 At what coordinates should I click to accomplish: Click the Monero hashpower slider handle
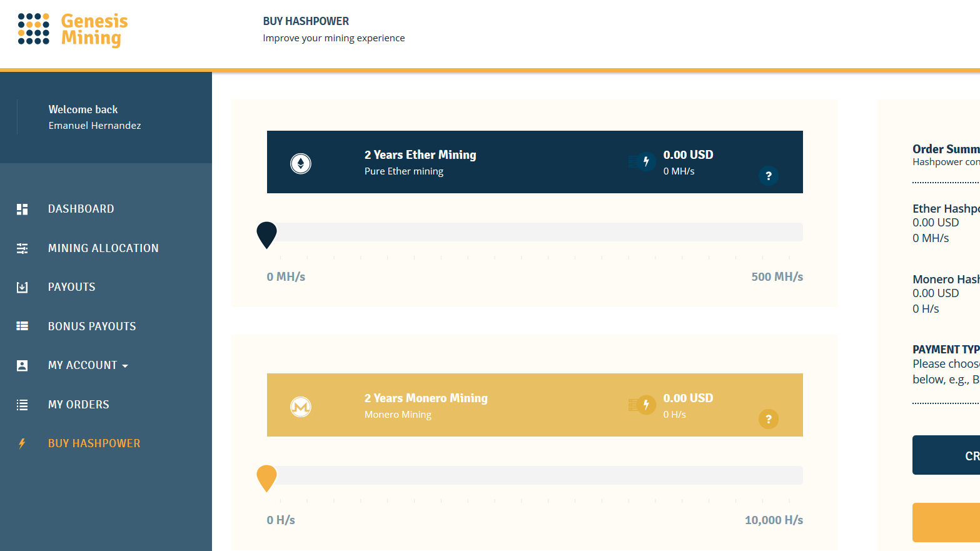267,478
